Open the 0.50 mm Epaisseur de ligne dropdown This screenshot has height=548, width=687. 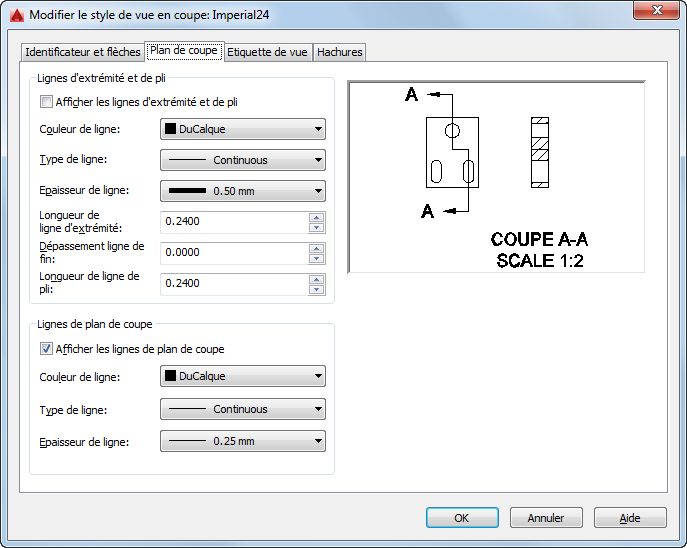pos(243,191)
